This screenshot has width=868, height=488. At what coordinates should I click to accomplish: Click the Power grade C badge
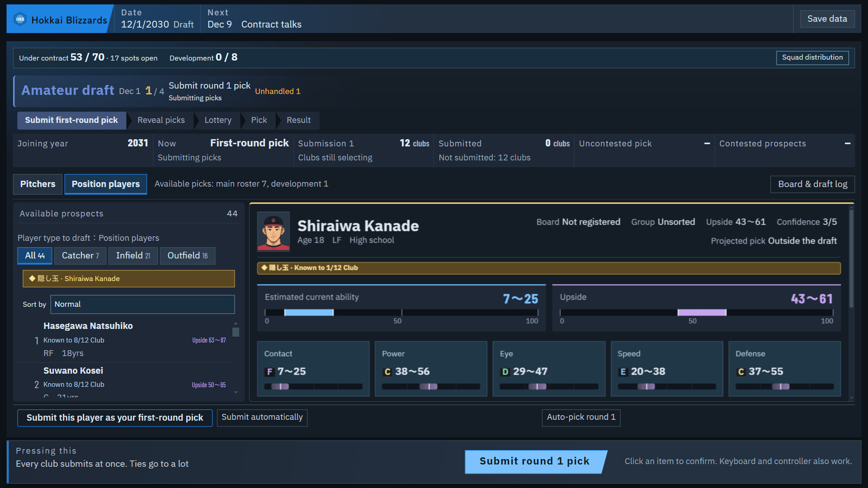point(387,372)
